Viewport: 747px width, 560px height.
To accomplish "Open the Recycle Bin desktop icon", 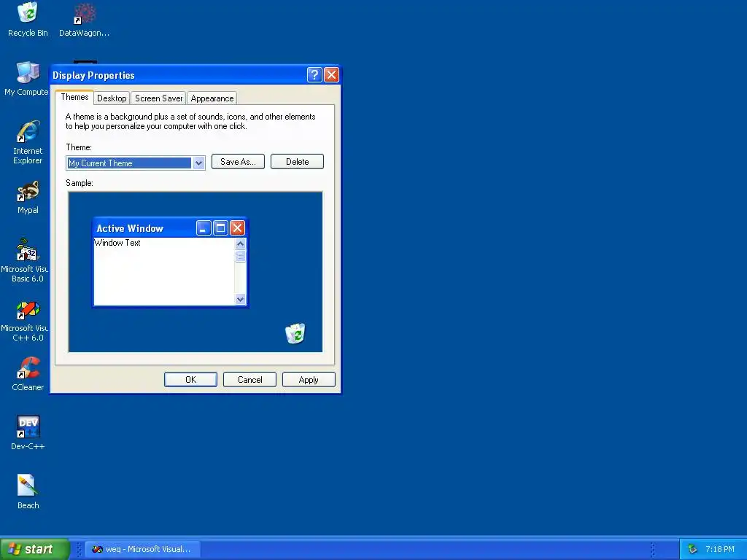I will pos(28,19).
